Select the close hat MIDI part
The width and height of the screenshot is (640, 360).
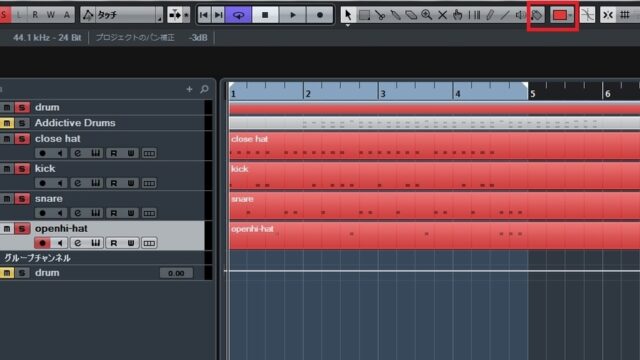(x=434, y=145)
